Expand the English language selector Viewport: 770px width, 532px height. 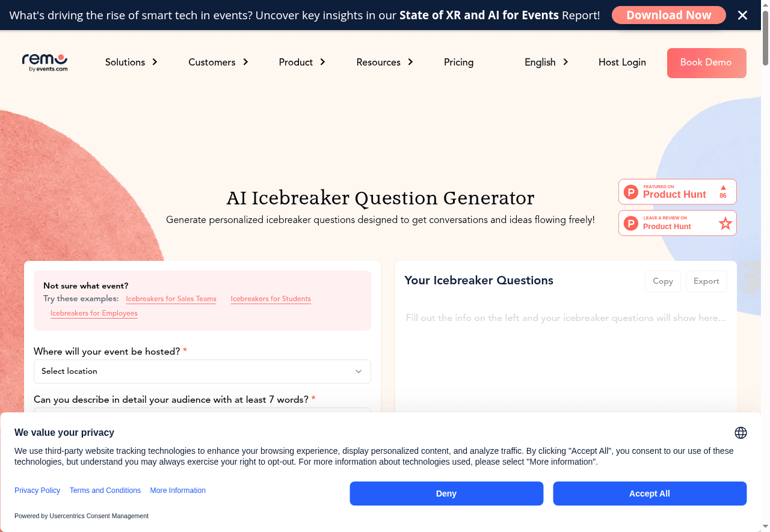[x=546, y=62]
